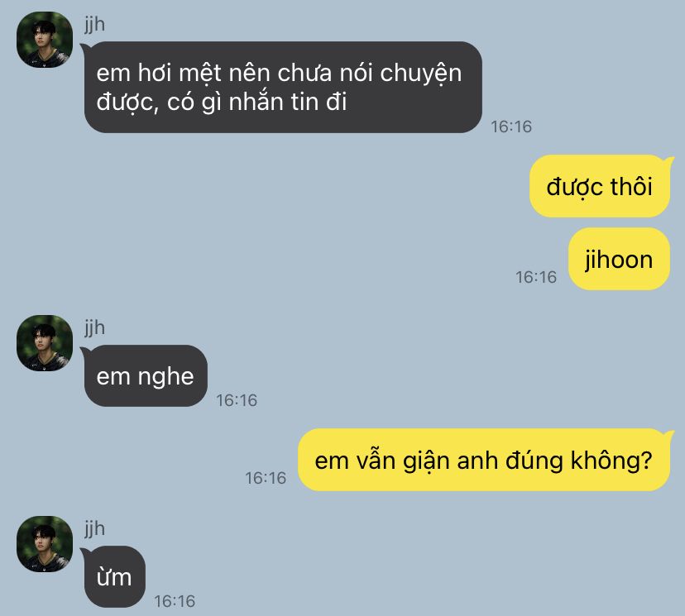The image size is (685, 616).
Task: Tap the 16:16 timestamp beside 'ừm'
Action: coord(175,601)
